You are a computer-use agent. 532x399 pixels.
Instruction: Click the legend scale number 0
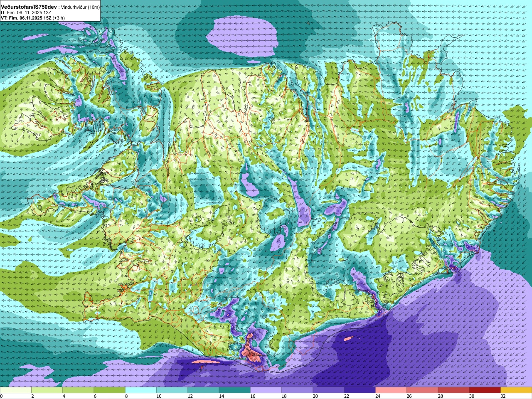[1, 396]
